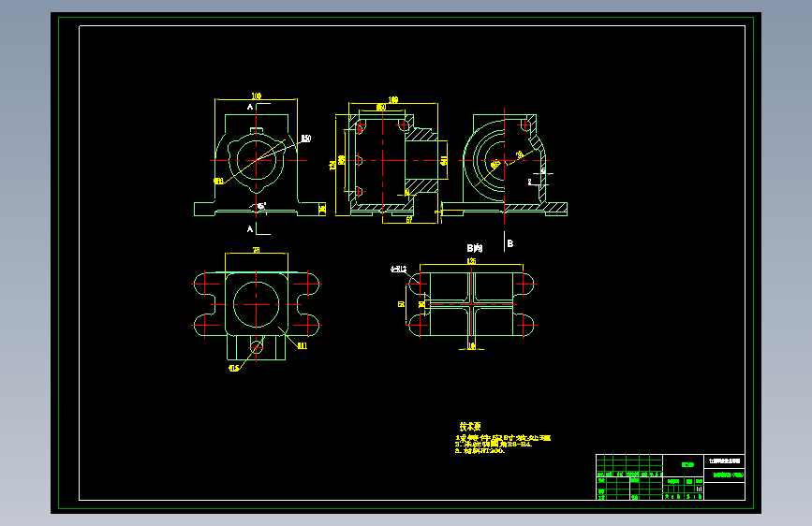This screenshot has width=812, height=526.
Task: Select the B-direction bottom view with cross ribs
Action: pos(471,304)
